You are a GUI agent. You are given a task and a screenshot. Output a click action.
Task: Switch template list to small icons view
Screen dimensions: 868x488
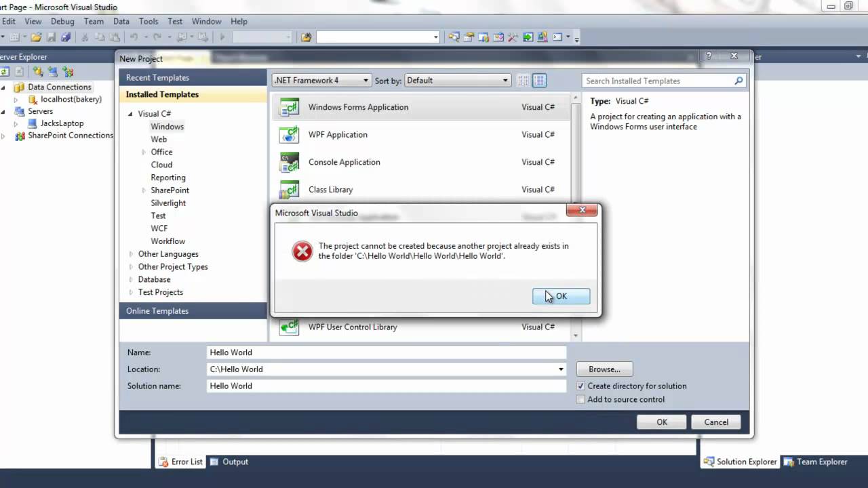click(x=523, y=81)
